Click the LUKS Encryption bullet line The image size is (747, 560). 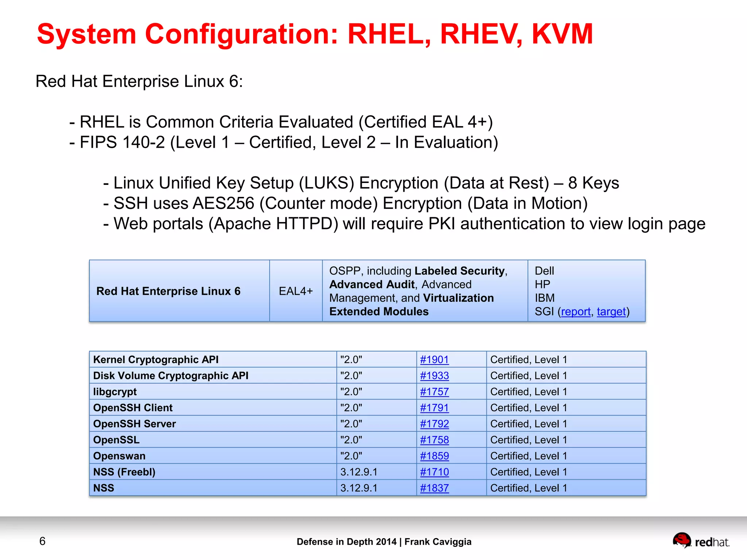[x=361, y=183]
